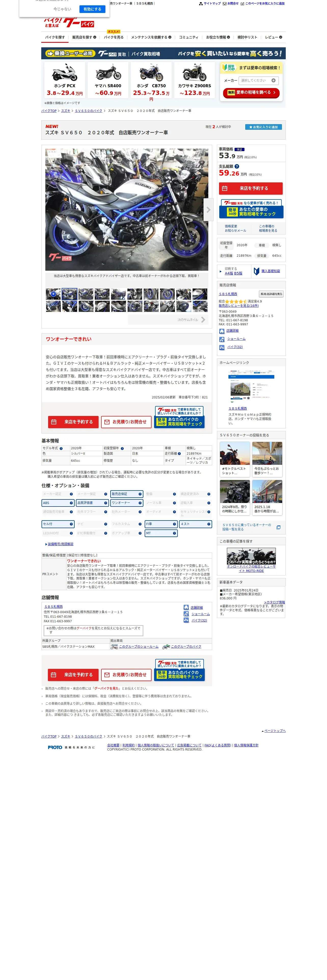Viewport: 327px width, 980px height.
Task: Click the help icon next to ETC車載機付
Action: tap(105, 533)
